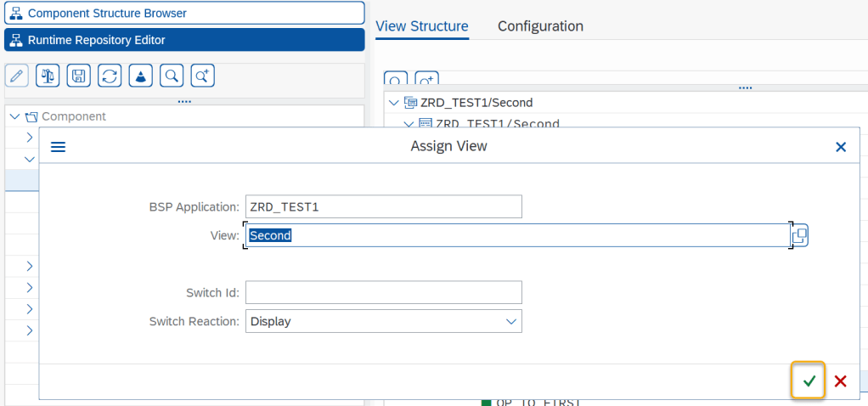868x406 pixels.
Task: Click the Find Next magnifier-plus icon
Action: [202, 76]
